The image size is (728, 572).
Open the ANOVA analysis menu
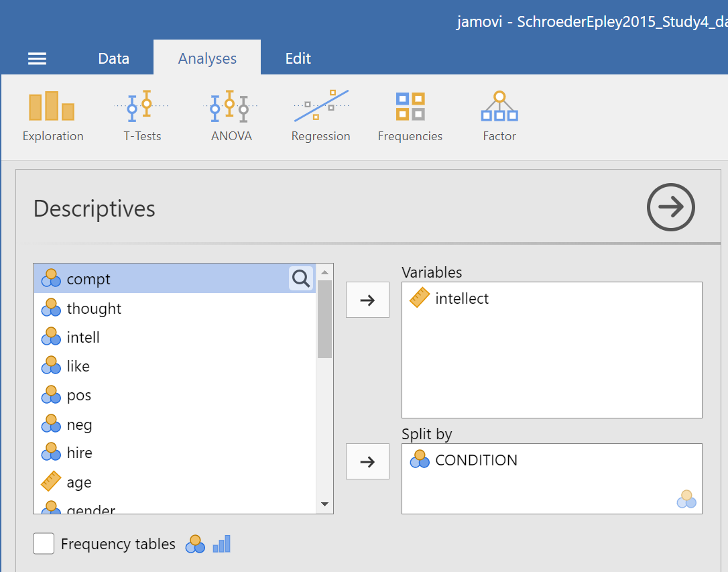point(231,117)
